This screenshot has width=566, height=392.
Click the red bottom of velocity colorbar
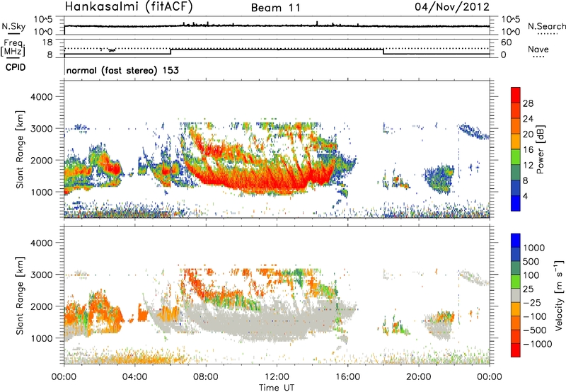pos(516,350)
